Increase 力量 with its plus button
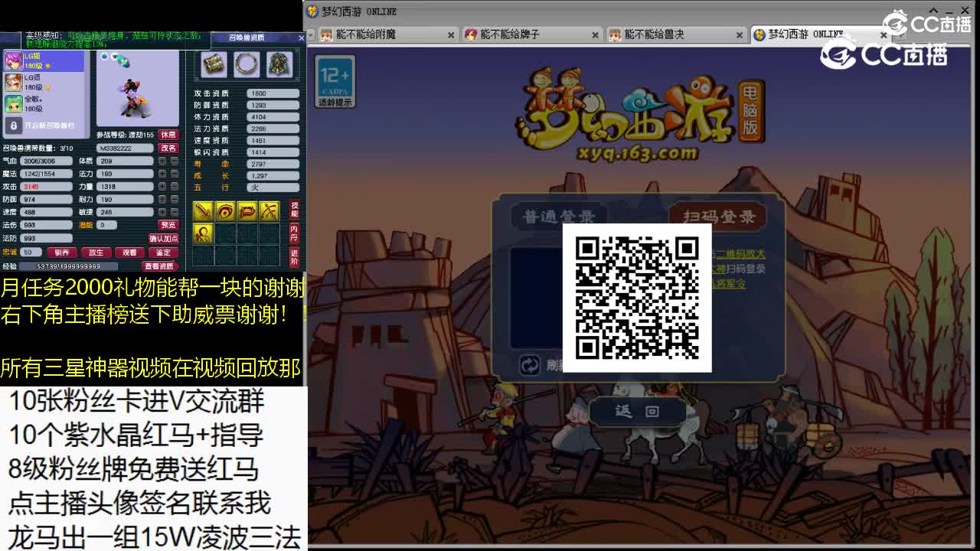Screen dimensions: 980x551 (x=162, y=187)
